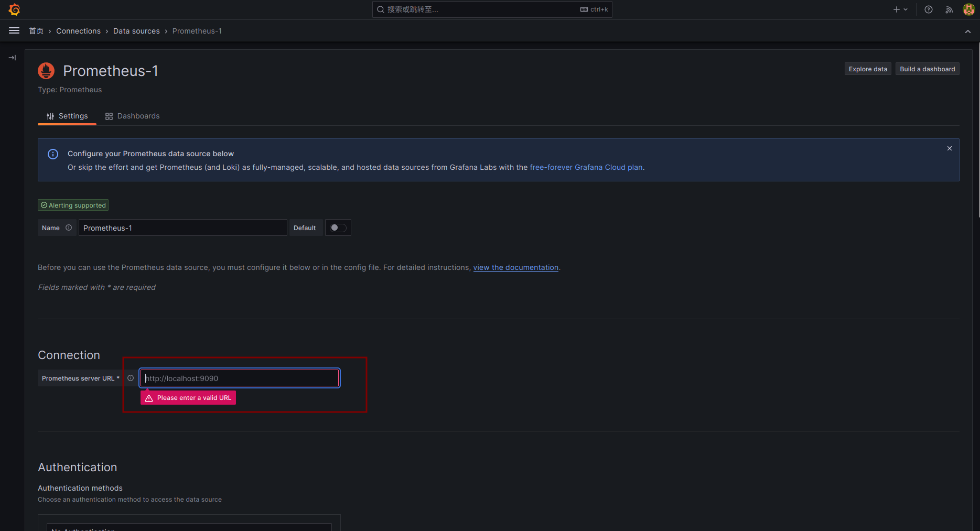
Task: Click the user profile avatar
Action: [x=968, y=9]
